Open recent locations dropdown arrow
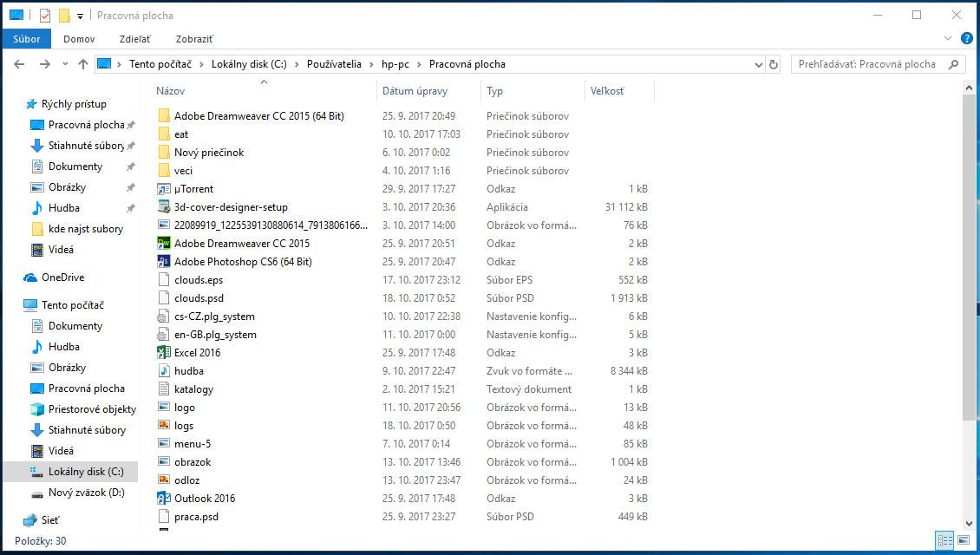Screen dimensions: 980x555 coord(65,64)
